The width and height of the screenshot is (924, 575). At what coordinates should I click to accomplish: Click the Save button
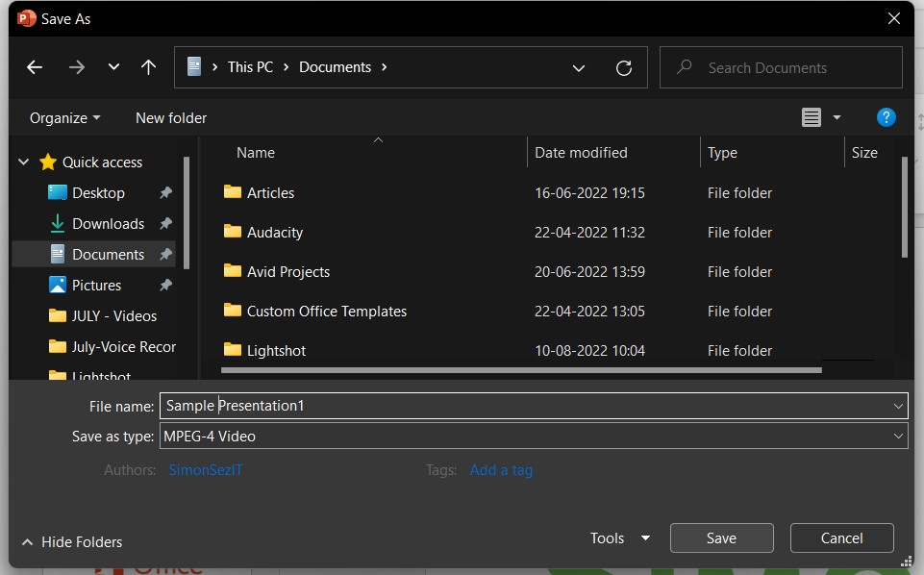click(721, 537)
